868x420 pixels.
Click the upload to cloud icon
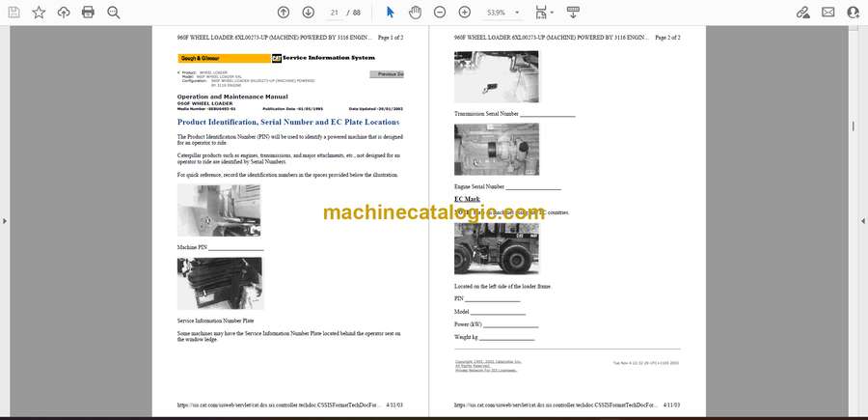click(x=64, y=13)
